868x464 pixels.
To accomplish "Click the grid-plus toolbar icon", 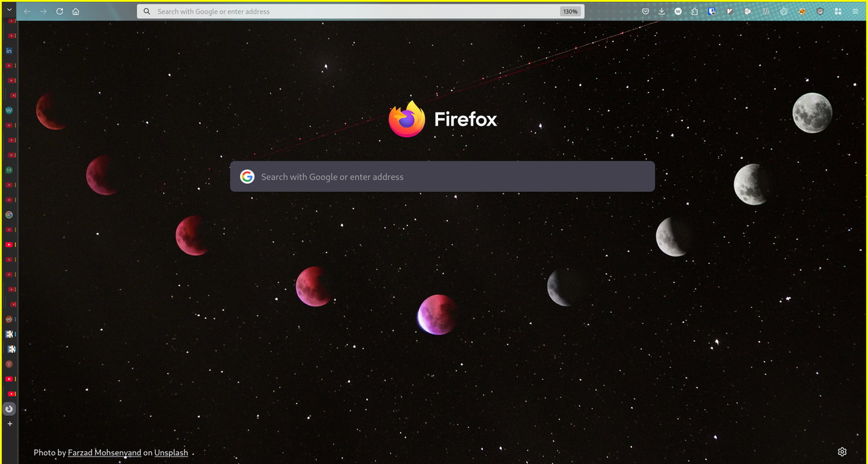I will tap(838, 12).
